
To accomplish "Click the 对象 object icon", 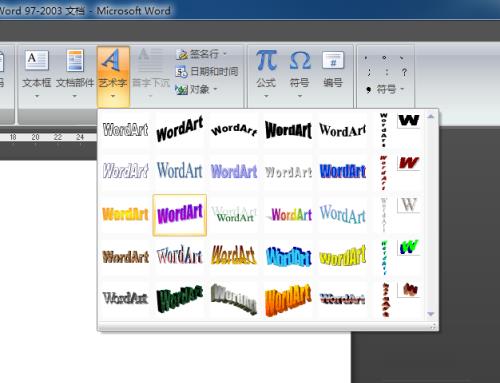I will (182, 89).
